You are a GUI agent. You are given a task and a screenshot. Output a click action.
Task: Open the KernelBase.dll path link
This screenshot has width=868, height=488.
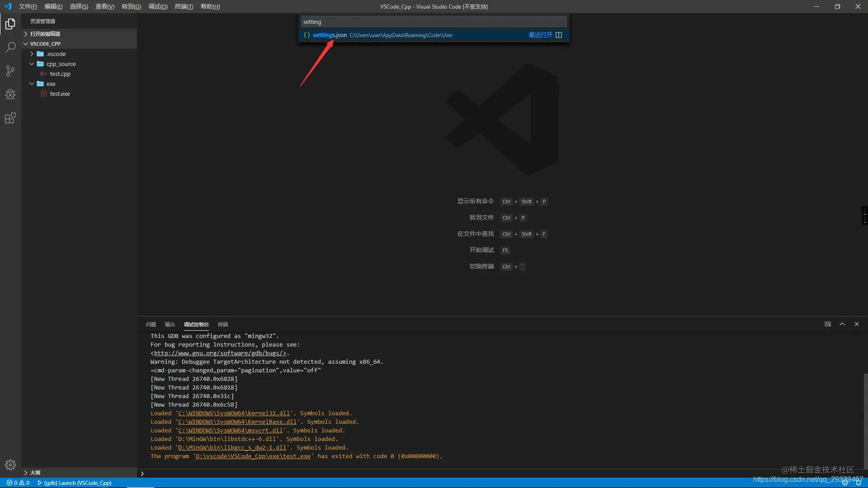[237, 422]
